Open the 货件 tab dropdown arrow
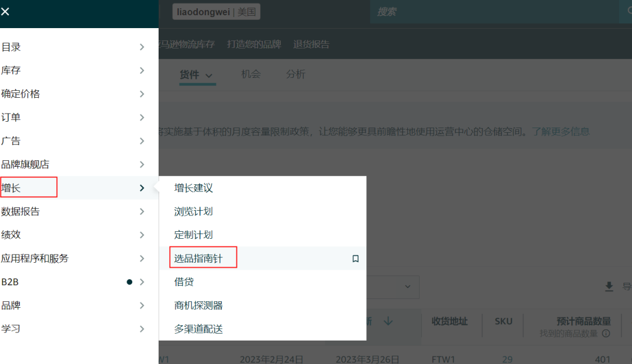The image size is (632, 364). [x=210, y=74]
